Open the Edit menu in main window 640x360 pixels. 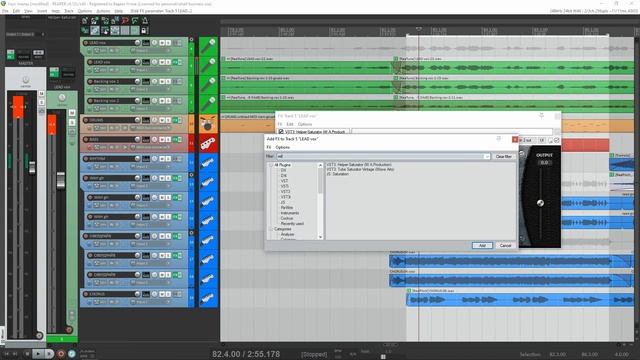click(16, 11)
